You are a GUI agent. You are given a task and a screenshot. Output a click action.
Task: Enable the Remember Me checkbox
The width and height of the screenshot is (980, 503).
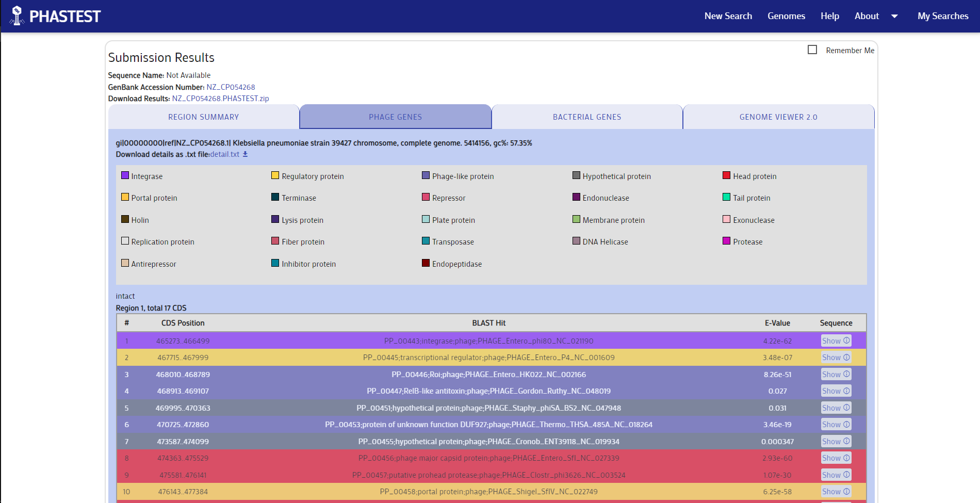coord(812,50)
